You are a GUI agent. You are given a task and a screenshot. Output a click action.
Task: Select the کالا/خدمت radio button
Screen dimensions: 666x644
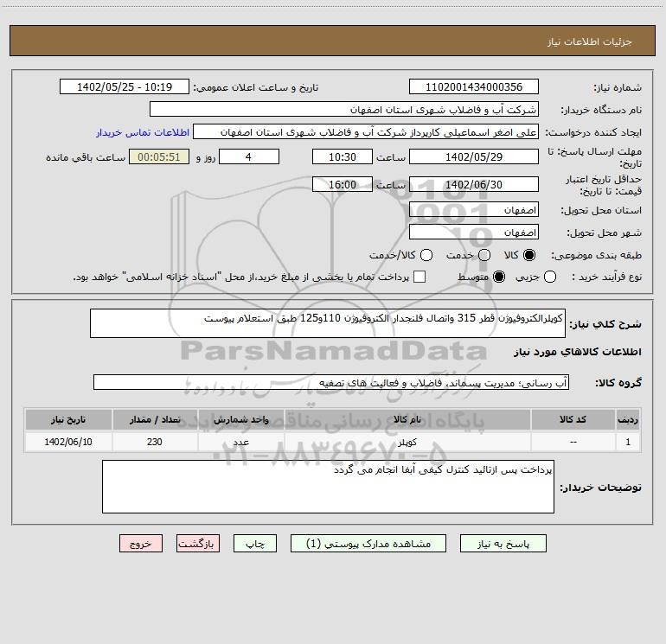[426, 255]
